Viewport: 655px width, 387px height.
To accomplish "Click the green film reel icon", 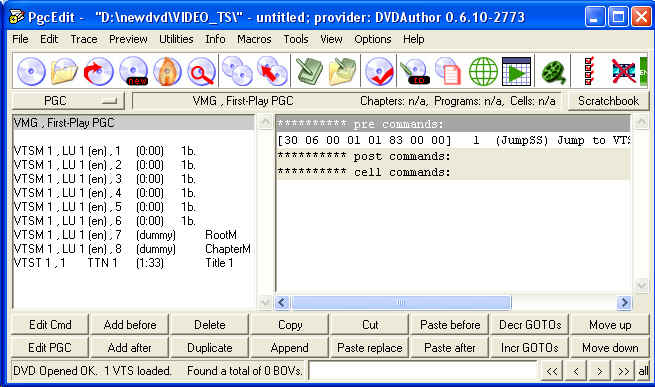I will coord(553,71).
